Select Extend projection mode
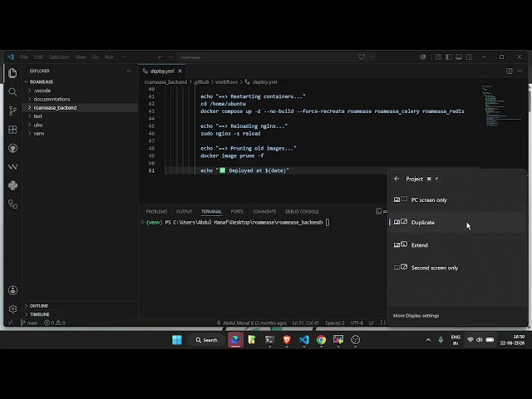The image size is (532, 399). coord(457,245)
